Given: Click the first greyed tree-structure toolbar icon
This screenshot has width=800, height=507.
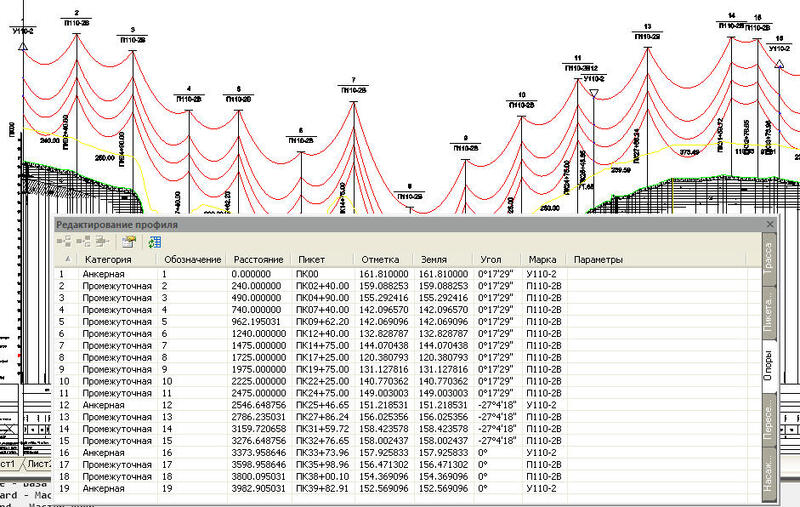Looking at the screenshot, I should pyautogui.click(x=64, y=242).
